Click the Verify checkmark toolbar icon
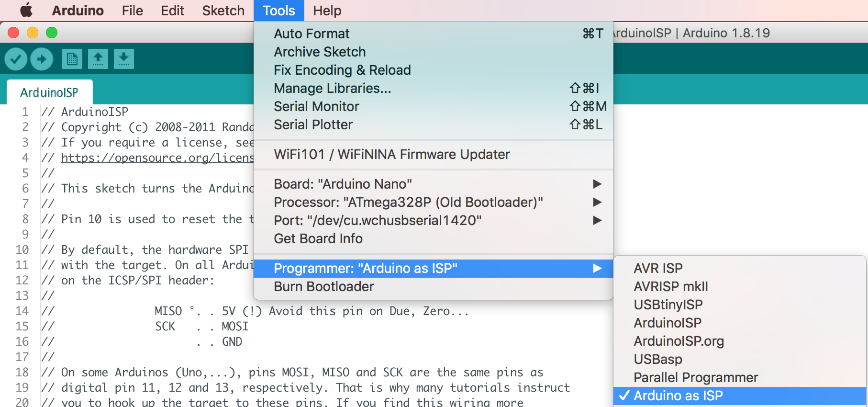 pos(16,59)
